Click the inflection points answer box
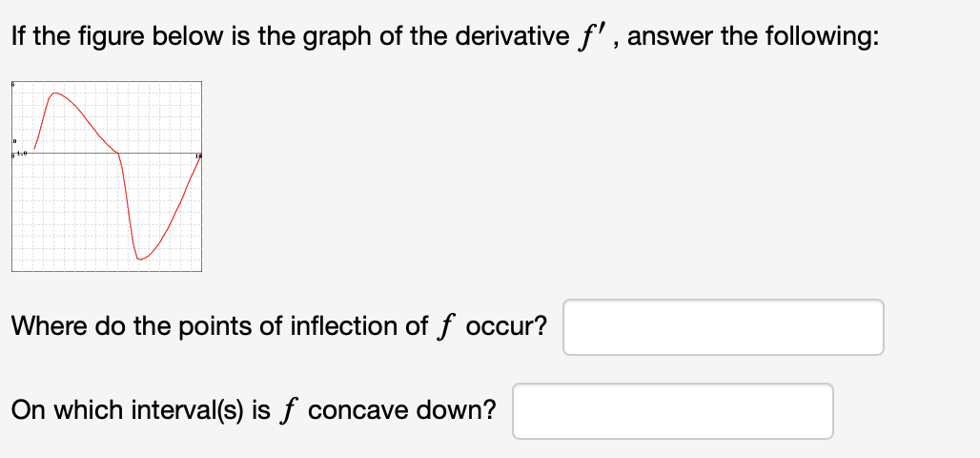This screenshot has height=458, width=980. 724,327
